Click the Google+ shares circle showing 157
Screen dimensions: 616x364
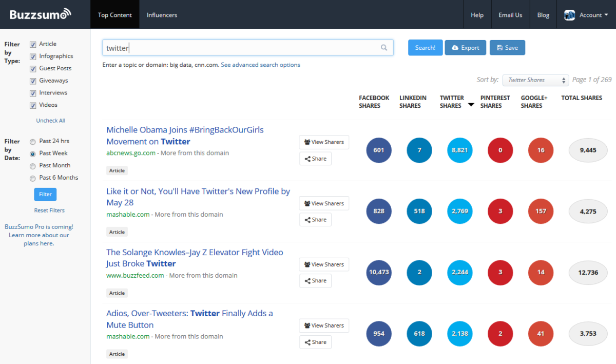coord(541,212)
